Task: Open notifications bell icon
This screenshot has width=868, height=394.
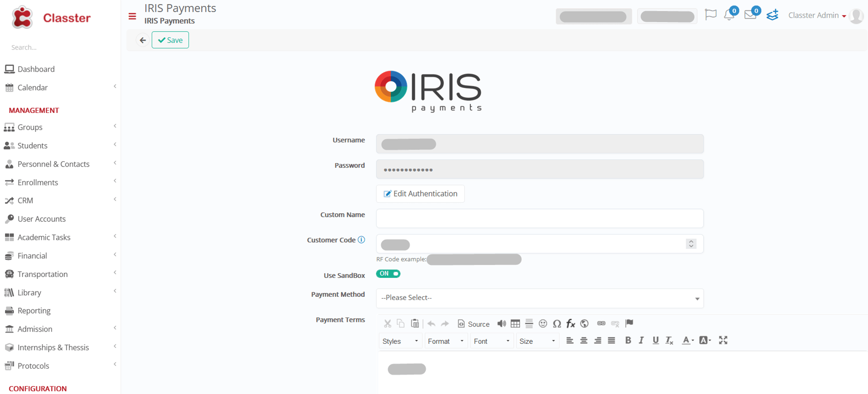Action: [x=729, y=15]
